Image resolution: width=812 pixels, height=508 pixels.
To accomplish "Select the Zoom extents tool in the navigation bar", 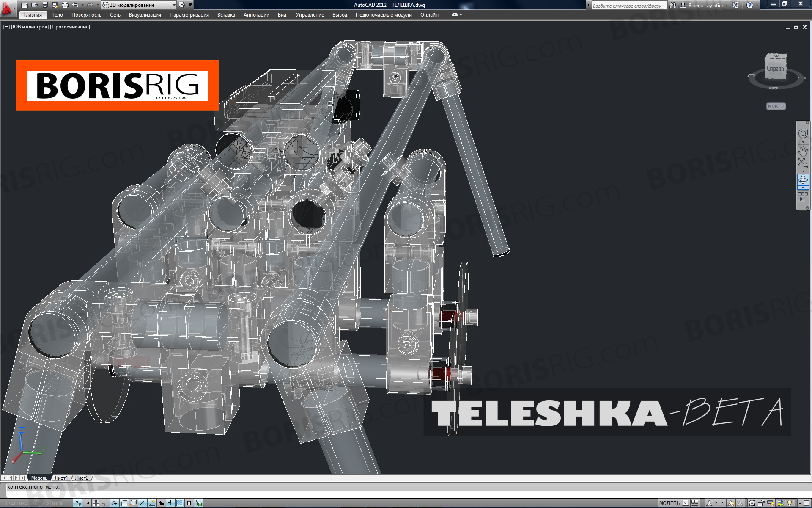I will (x=803, y=163).
